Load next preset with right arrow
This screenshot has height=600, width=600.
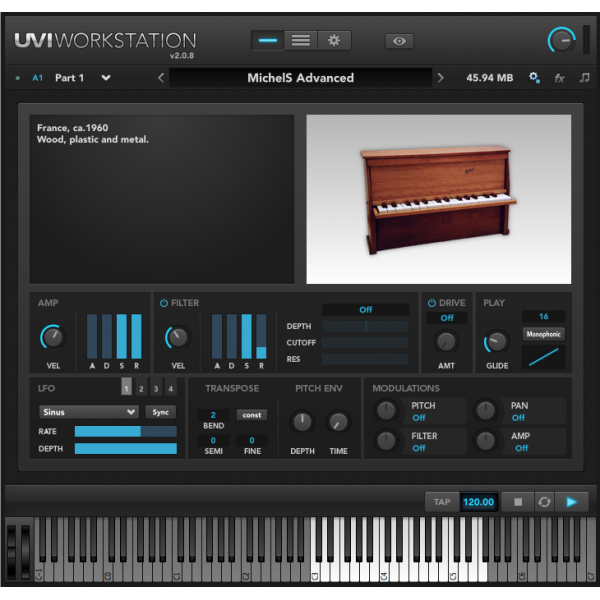point(440,78)
